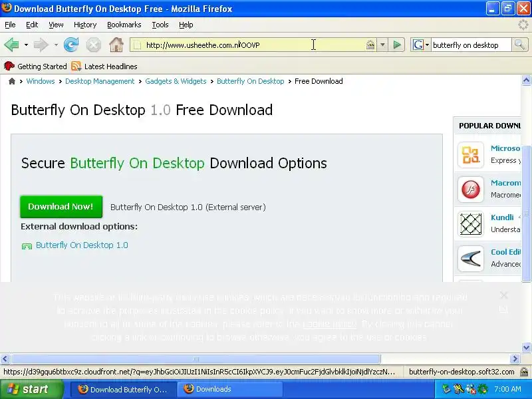
Task: Open the Windows Start button
Action: click(31, 389)
